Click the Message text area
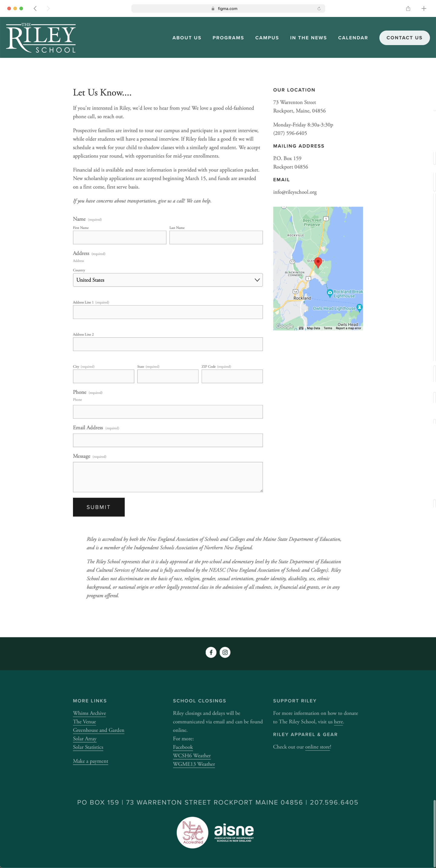 tap(168, 477)
